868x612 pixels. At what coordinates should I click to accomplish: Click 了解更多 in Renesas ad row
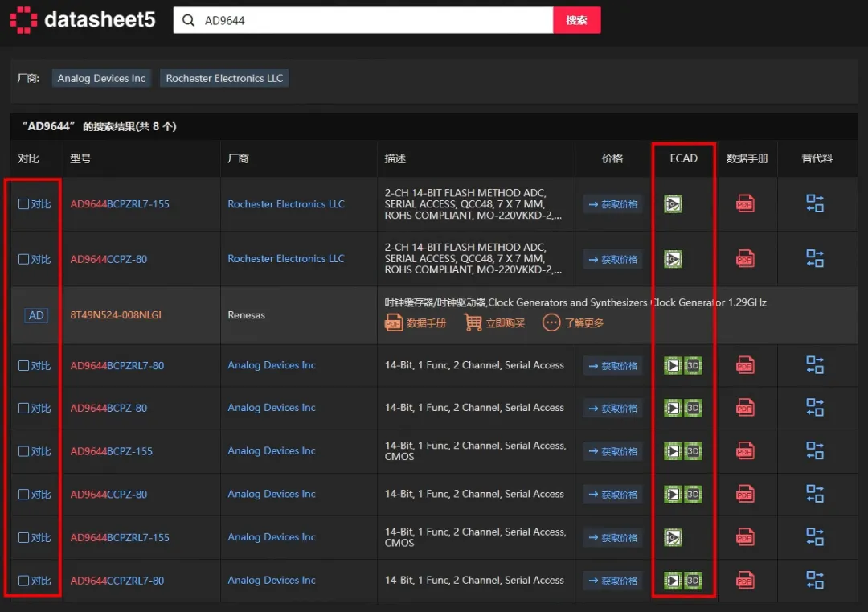[573, 323]
